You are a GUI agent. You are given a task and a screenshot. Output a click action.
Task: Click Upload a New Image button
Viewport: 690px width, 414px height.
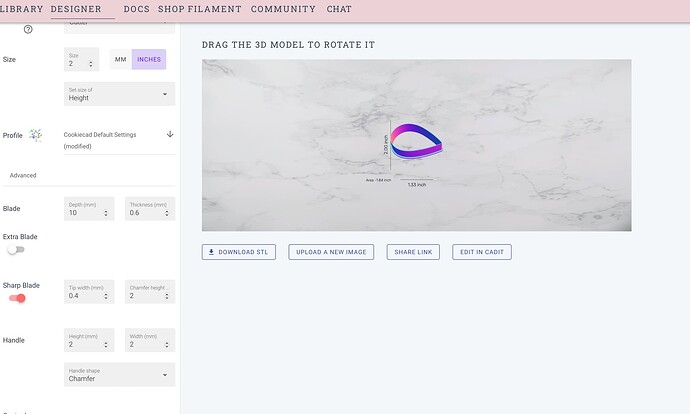point(331,252)
